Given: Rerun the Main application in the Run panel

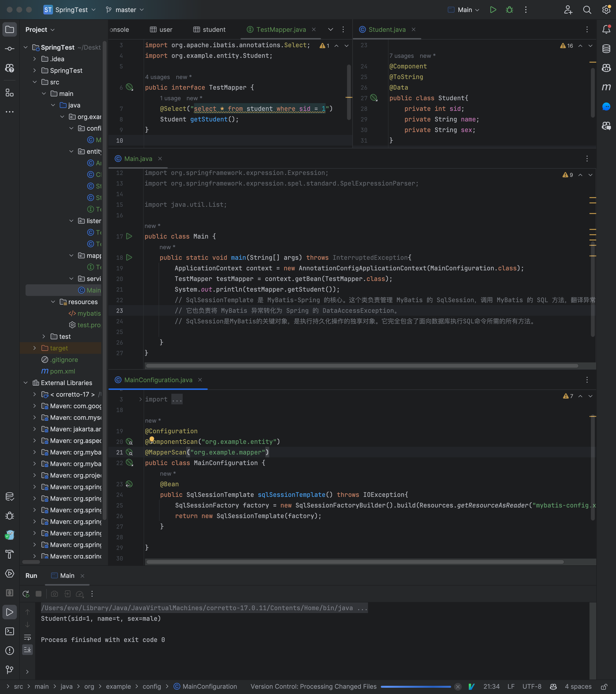Looking at the screenshot, I should coord(26,594).
